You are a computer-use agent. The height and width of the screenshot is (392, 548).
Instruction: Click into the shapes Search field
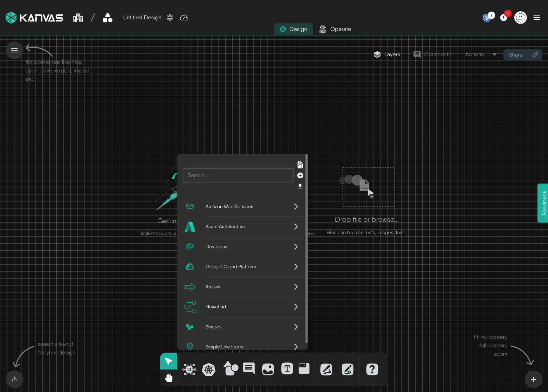tap(238, 175)
